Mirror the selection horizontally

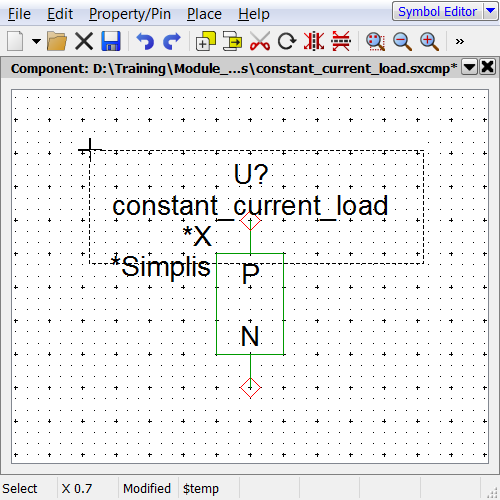click(x=314, y=41)
